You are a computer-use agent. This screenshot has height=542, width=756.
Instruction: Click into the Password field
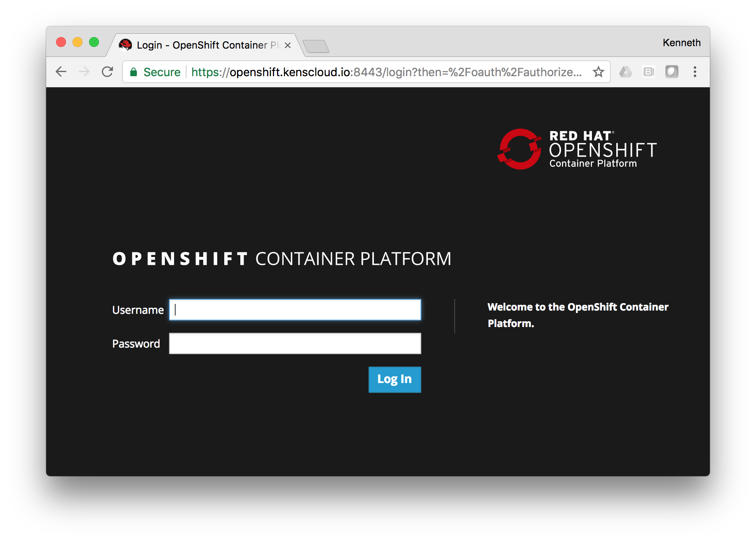(x=295, y=343)
